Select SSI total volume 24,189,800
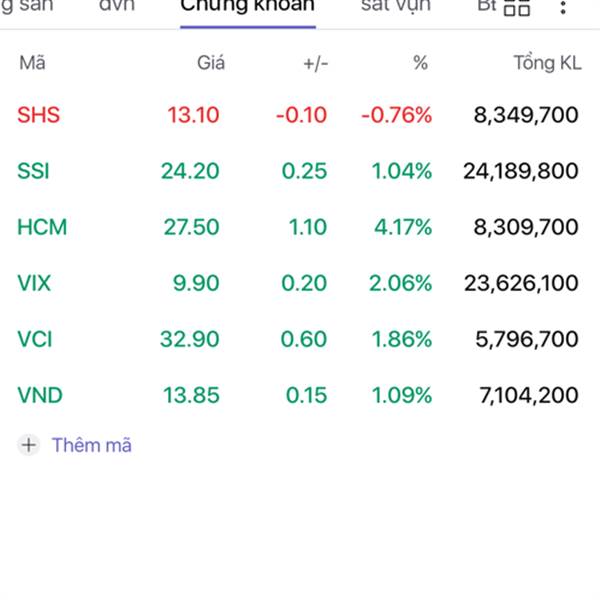The height and width of the screenshot is (600, 600). (520, 171)
